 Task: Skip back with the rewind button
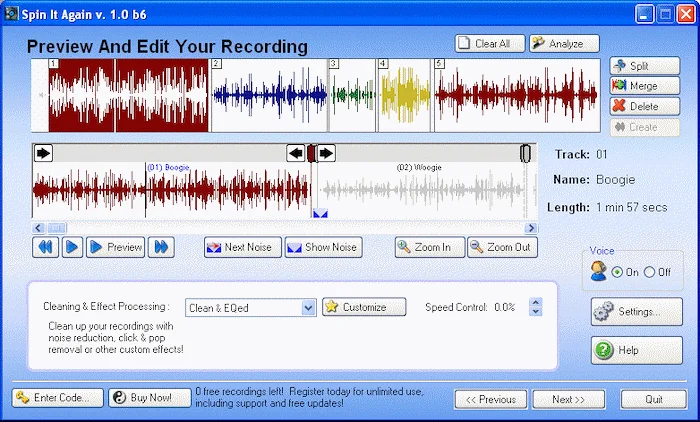[x=45, y=247]
